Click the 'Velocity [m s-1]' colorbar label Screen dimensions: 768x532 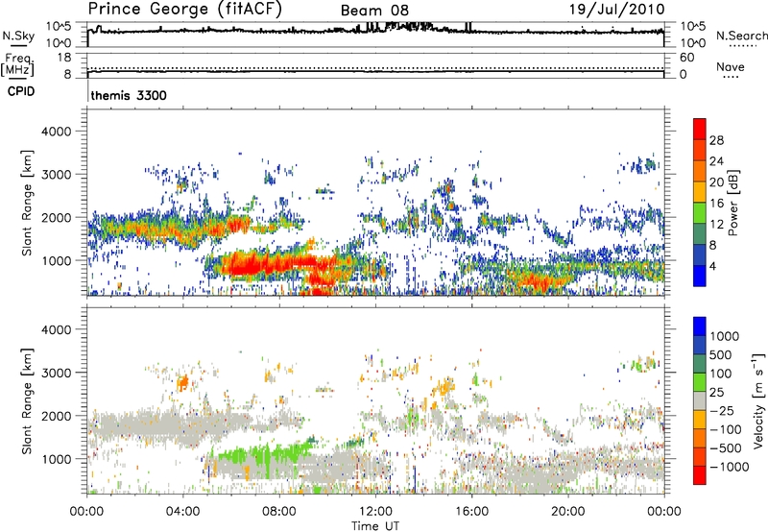[758, 400]
